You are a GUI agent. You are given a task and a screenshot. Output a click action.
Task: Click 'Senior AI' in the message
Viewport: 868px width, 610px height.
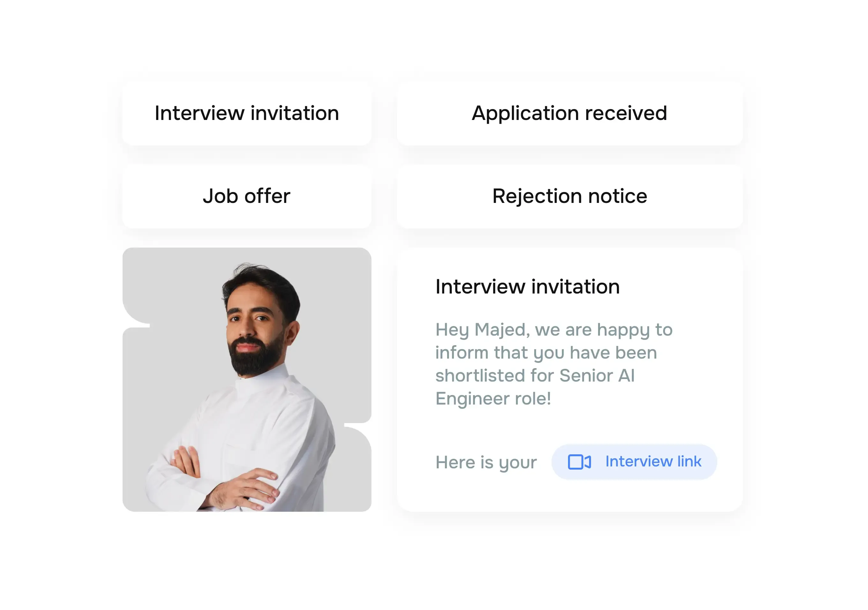click(597, 376)
